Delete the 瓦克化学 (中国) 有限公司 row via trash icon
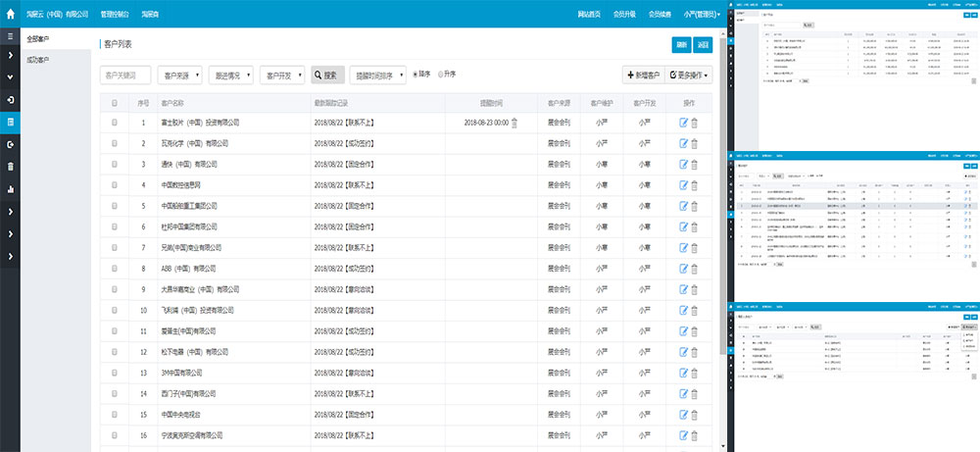This screenshot has height=452, width=980. pyautogui.click(x=695, y=143)
